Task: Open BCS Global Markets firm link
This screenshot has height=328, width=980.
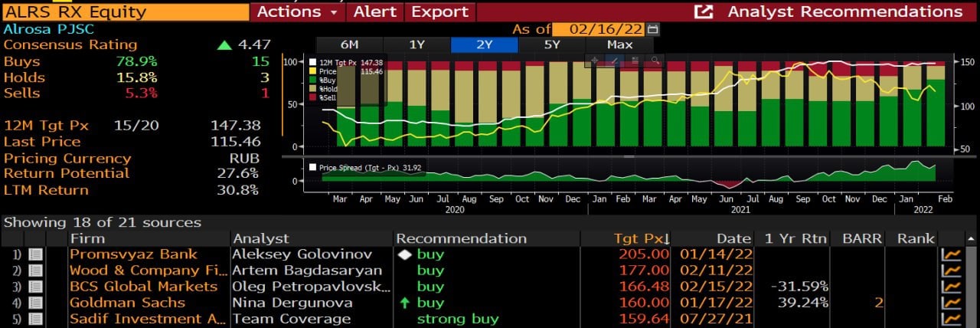Action: [143, 287]
